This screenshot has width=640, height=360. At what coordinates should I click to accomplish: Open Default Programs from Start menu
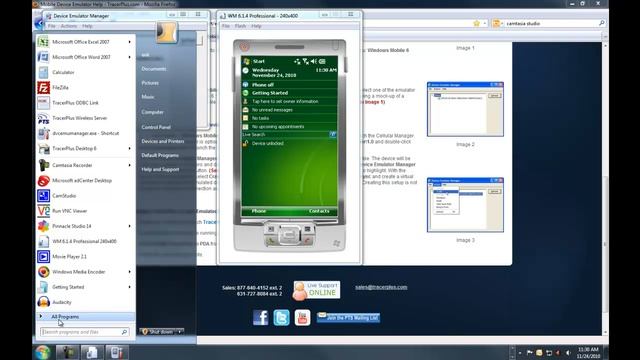click(160, 155)
